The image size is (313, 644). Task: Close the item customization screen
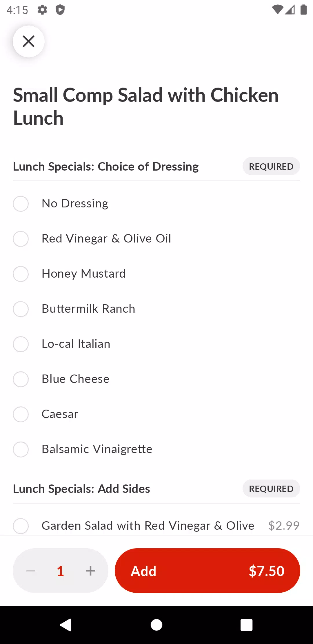[29, 41]
